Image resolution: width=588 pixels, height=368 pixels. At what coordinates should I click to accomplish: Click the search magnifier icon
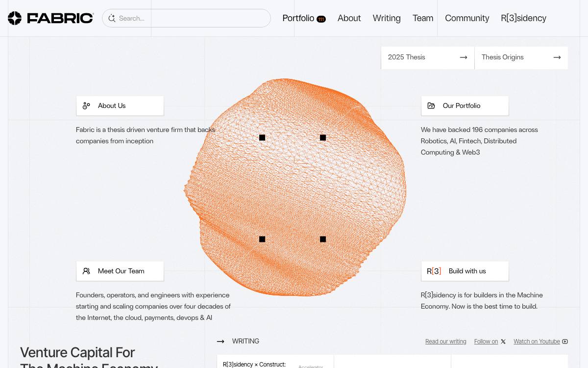click(x=112, y=18)
